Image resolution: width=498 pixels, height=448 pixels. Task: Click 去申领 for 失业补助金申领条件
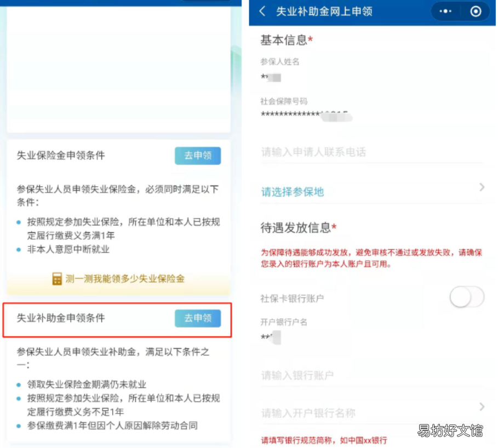click(x=198, y=318)
